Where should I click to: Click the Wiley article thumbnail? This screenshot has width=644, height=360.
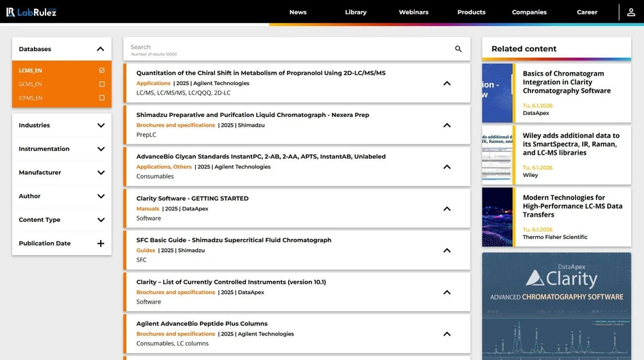[x=497, y=155]
